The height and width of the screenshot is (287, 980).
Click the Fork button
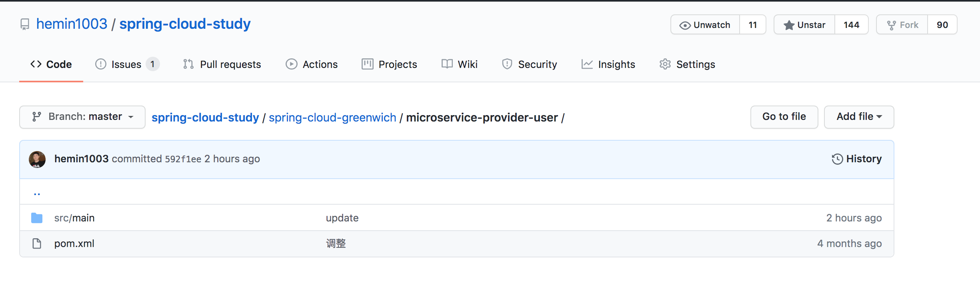pos(902,25)
